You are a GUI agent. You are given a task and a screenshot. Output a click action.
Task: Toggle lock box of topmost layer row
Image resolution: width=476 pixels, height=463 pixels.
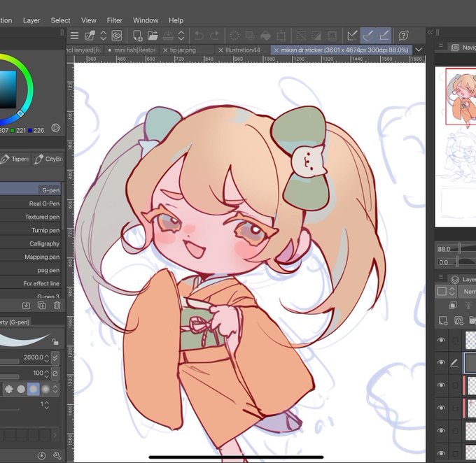tap(455, 340)
